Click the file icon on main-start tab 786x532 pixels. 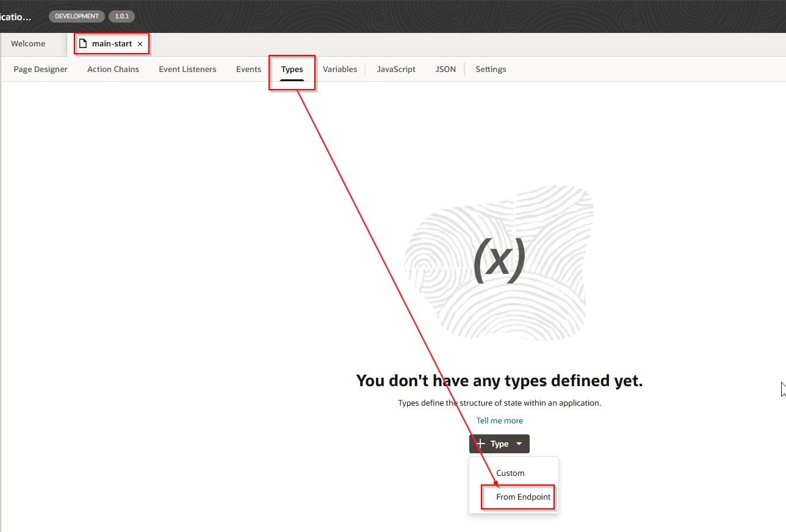(x=83, y=44)
